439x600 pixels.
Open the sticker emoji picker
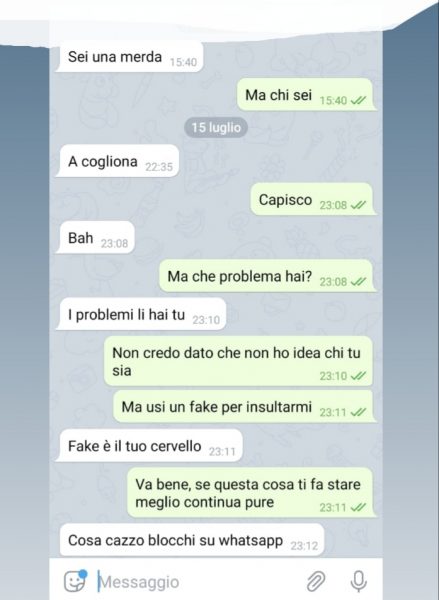tap(75, 581)
